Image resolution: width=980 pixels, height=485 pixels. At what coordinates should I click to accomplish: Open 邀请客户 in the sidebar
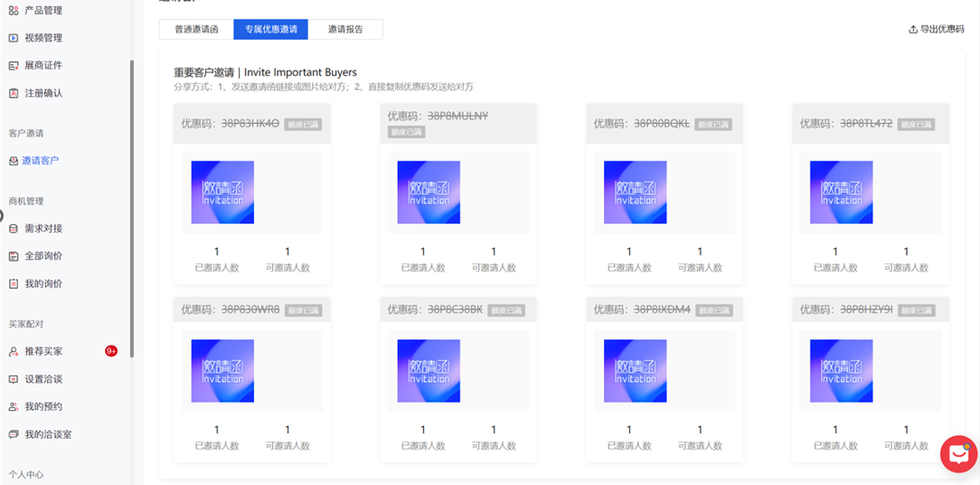click(41, 161)
